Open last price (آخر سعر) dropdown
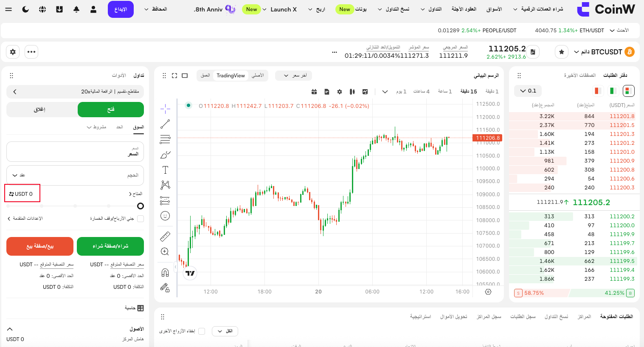This screenshot has width=644, height=347. [294, 76]
